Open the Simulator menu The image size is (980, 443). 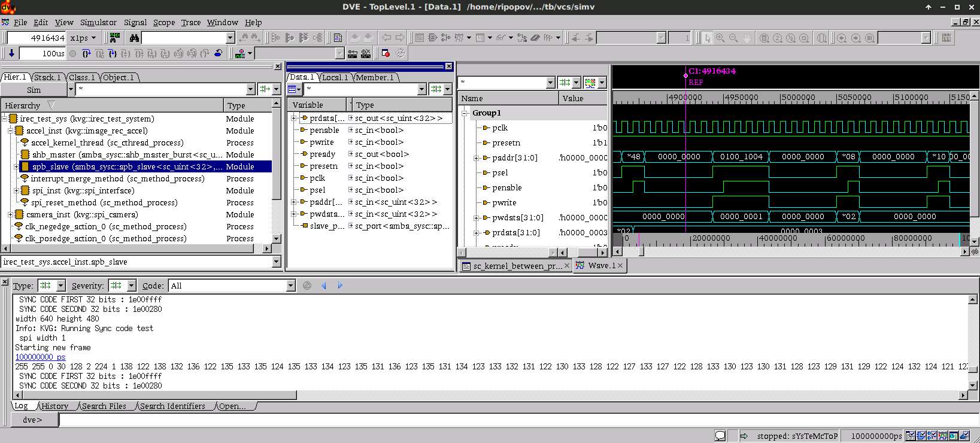pyautogui.click(x=98, y=22)
